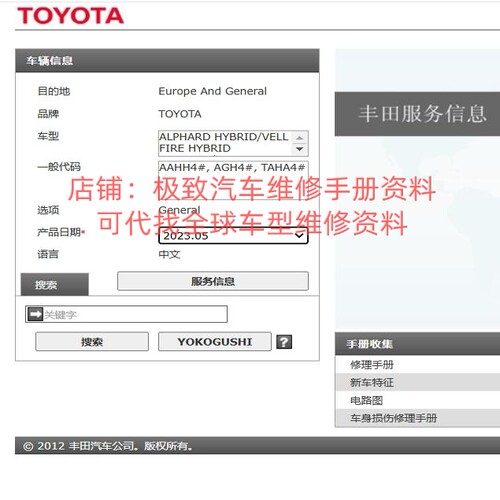The image size is (500, 500).
Task: Click the 丰田服务信息 banner
Action: [417, 114]
